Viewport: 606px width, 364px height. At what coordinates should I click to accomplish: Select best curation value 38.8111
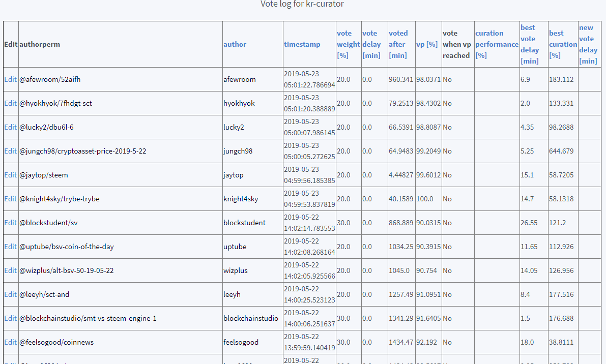(x=561, y=343)
